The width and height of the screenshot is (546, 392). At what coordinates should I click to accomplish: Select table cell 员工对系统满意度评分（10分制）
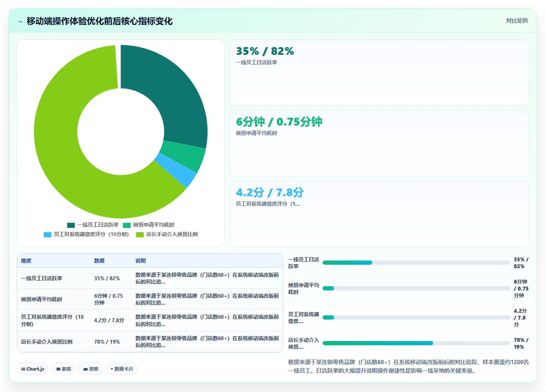point(54,320)
